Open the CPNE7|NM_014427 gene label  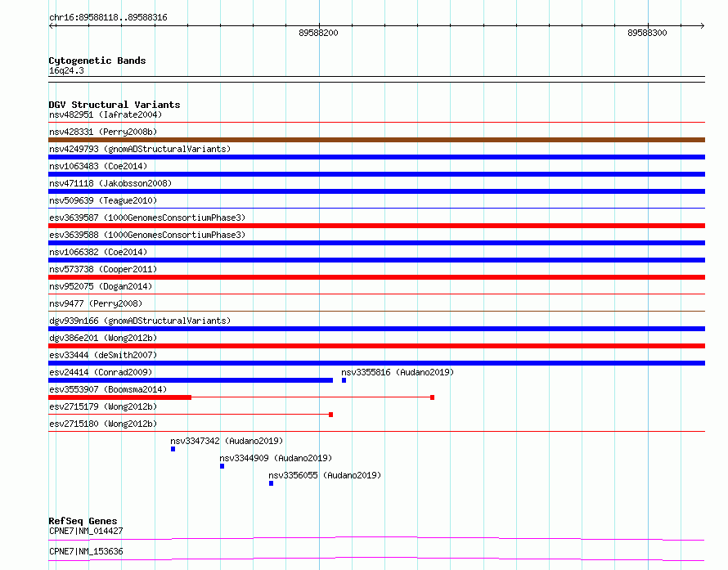point(86,531)
